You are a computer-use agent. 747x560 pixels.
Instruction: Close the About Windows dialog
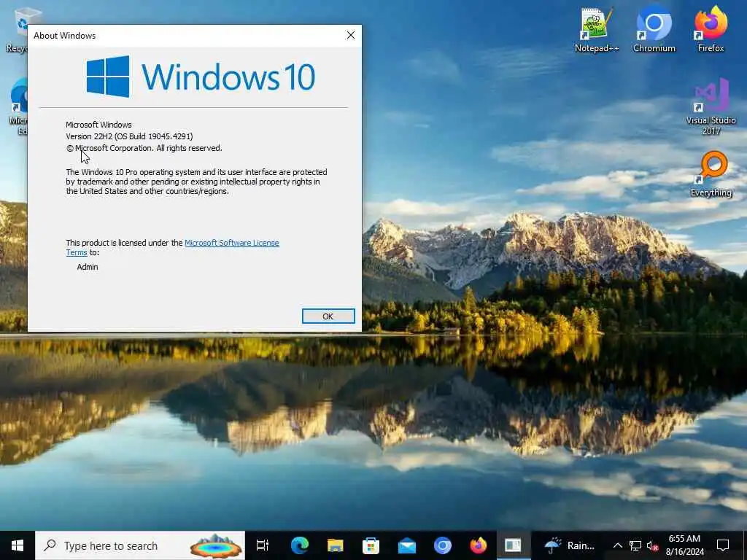point(351,35)
